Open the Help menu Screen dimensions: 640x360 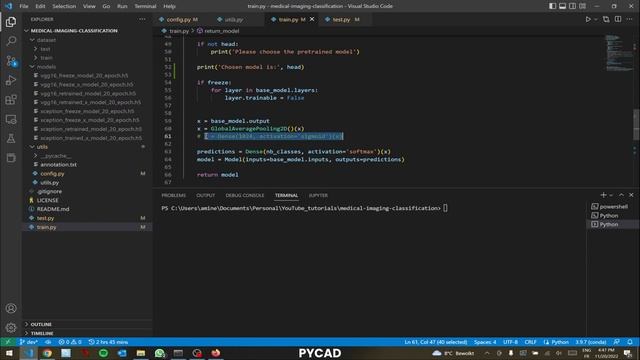tap(169, 6)
